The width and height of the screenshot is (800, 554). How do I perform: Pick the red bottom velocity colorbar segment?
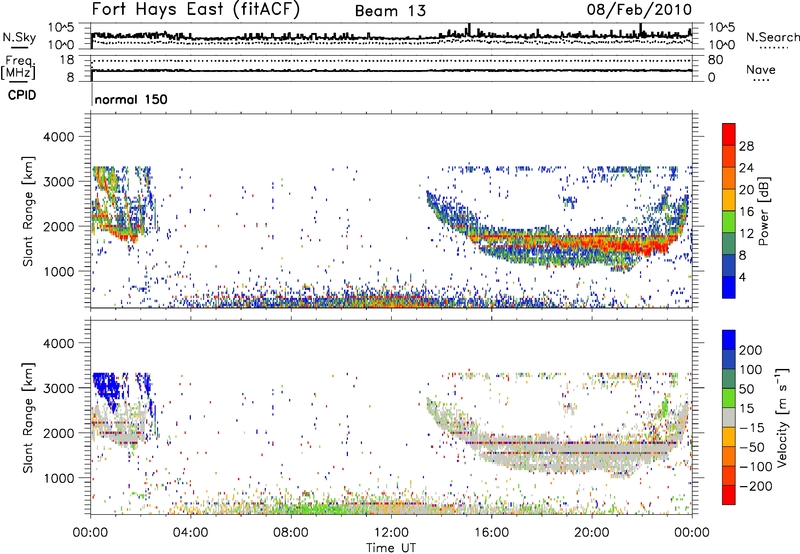(x=729, y=495)
